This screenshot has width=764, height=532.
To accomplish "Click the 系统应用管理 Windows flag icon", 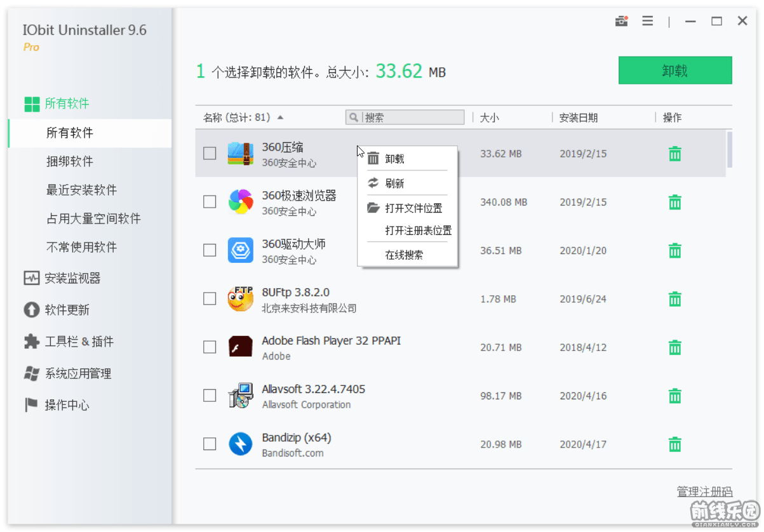I will coord(32,373).
